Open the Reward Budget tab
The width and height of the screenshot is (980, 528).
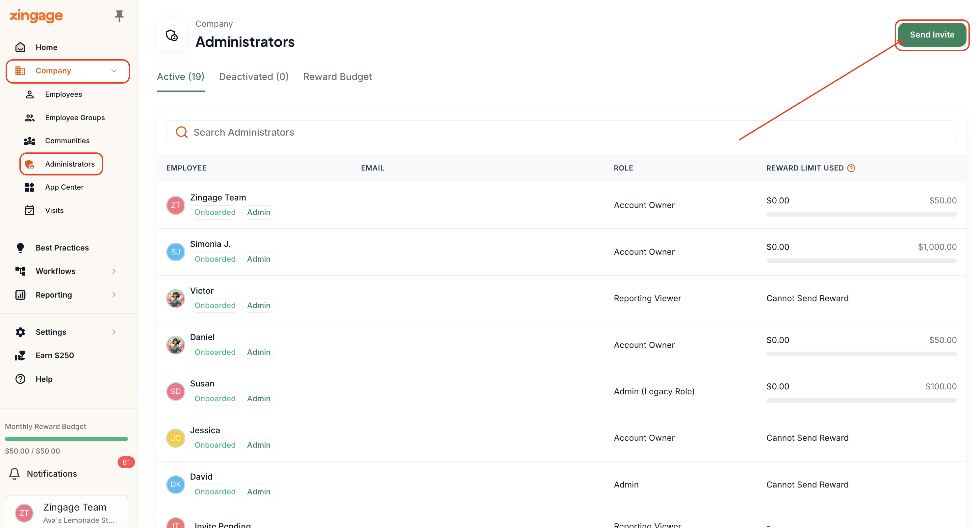click(x=337, y=76)
